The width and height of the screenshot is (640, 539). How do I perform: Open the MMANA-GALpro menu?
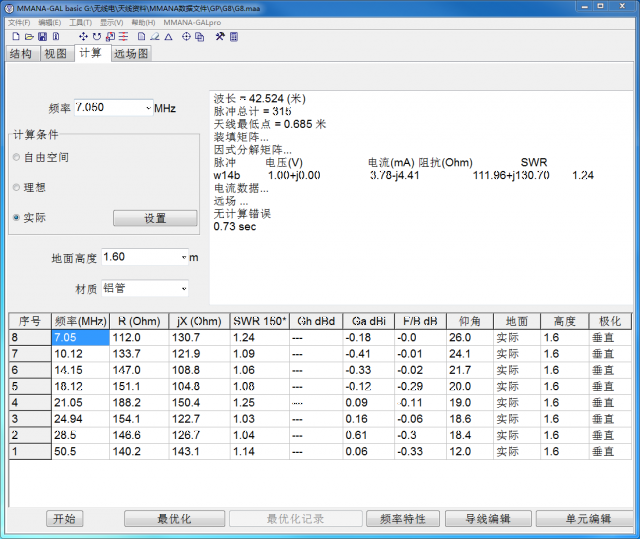click(x=192, y=22)
